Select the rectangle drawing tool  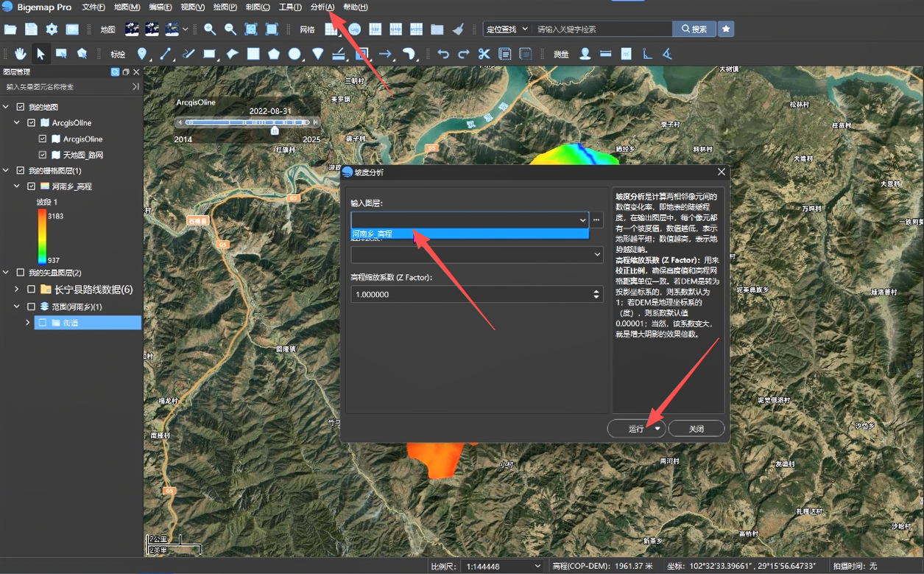[210, 54]
